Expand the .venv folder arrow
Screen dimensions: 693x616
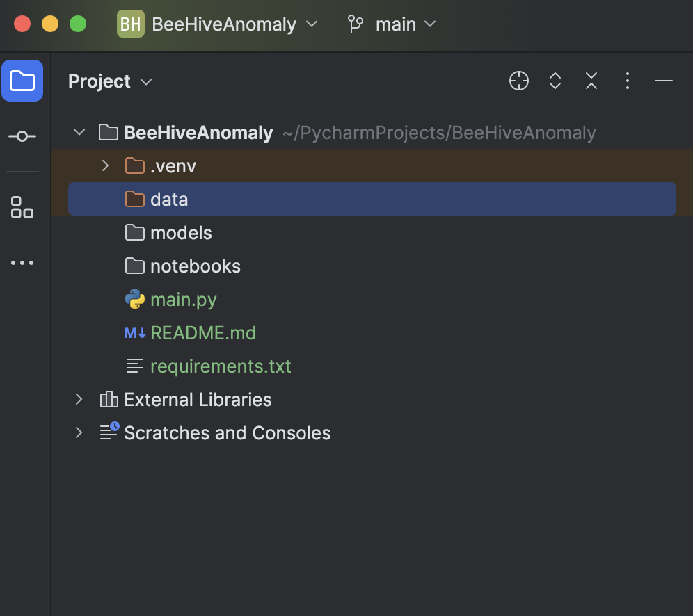[x=105, y=166]
